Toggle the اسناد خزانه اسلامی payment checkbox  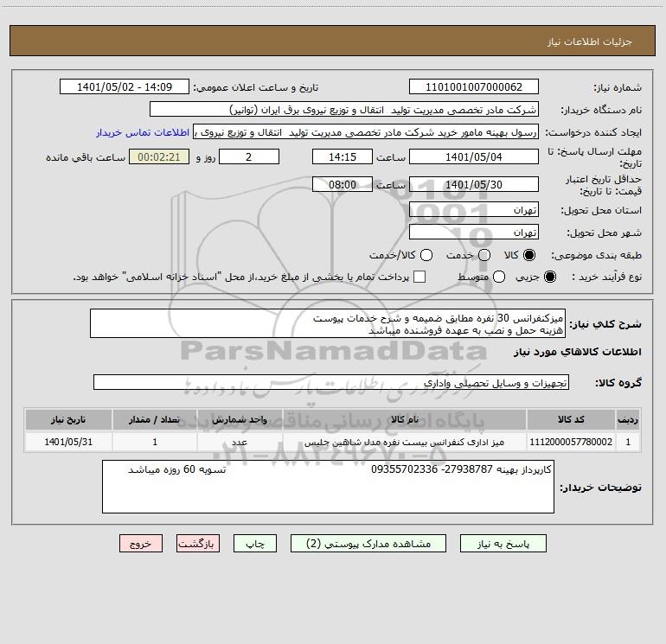(419, 277)
